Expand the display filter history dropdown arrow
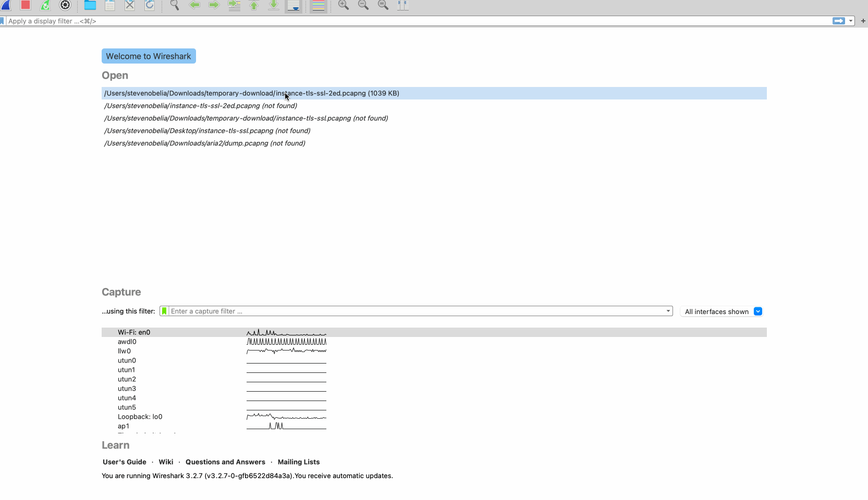The height and width of the screenshot is (500, 868). tap(851, 21)
